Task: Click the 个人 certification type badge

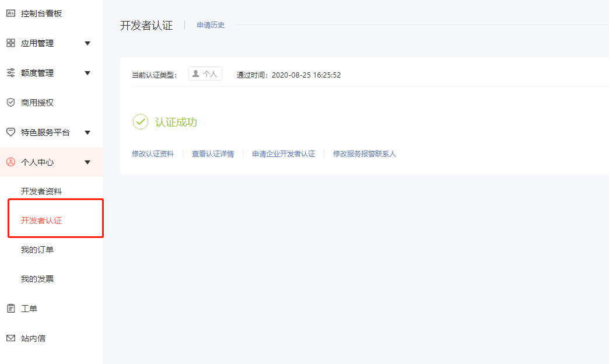Action: (205, 73)
